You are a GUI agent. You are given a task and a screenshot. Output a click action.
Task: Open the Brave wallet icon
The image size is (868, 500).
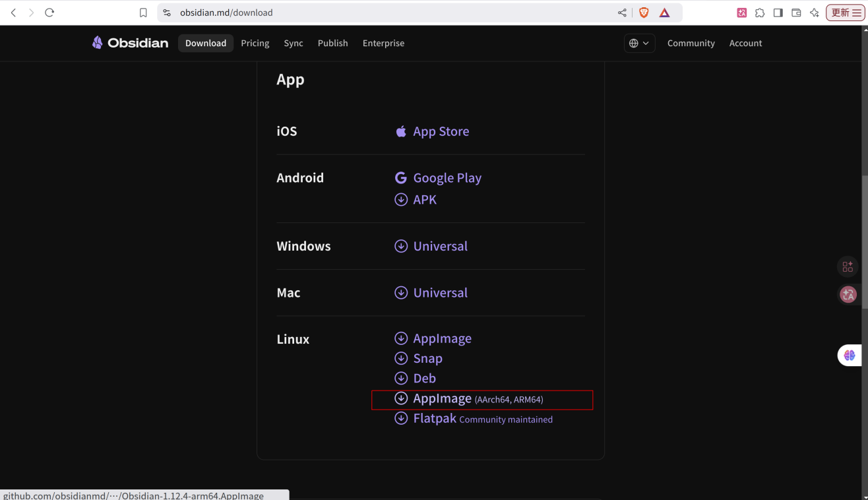(796, 13)
